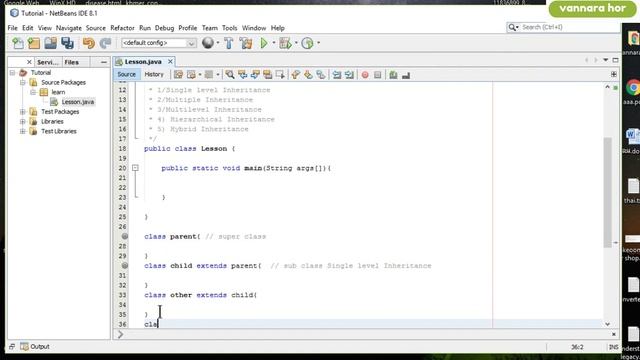
Task: Open the Output panel button
Action: click(36, 347)
